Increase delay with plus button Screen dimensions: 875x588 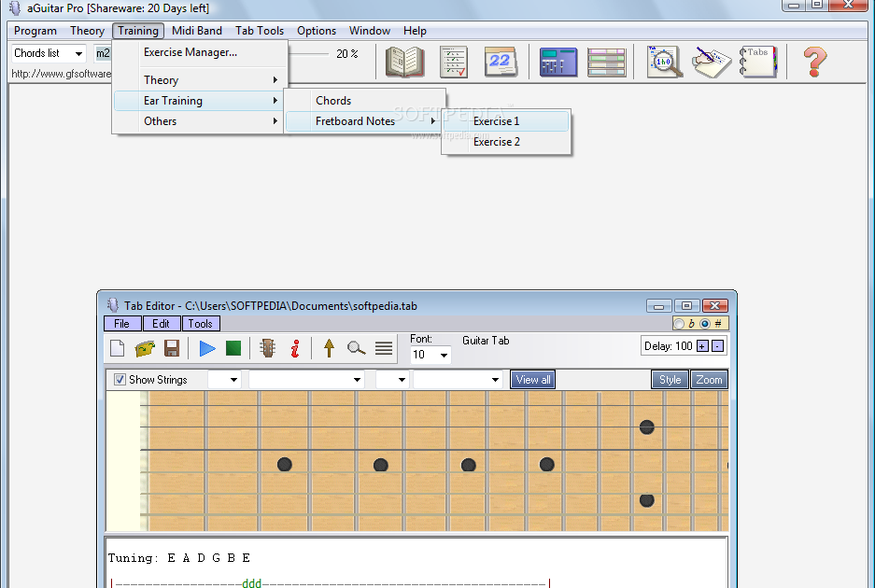click(x=702, y=346)
